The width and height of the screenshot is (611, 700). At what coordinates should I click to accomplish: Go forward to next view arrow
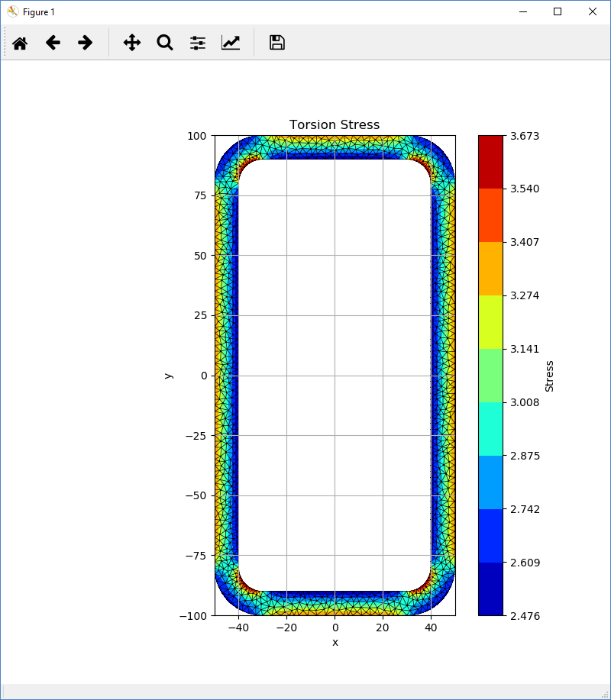pos(86,43)
